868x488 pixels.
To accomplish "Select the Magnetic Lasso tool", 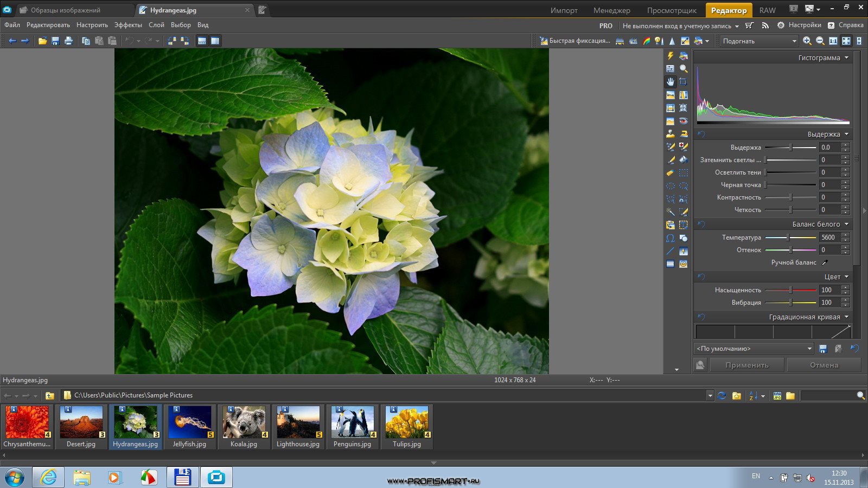I will pyautogui.click(x=684, y=199).
